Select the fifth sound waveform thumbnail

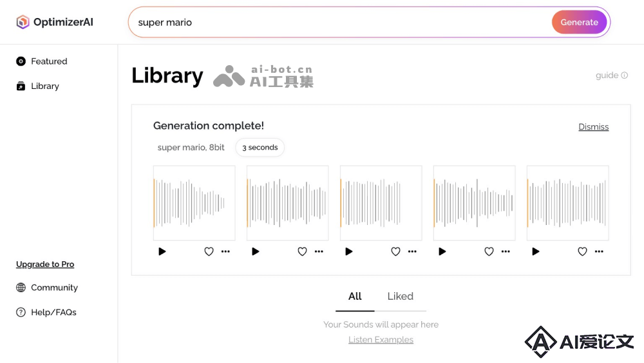point(567,202)
